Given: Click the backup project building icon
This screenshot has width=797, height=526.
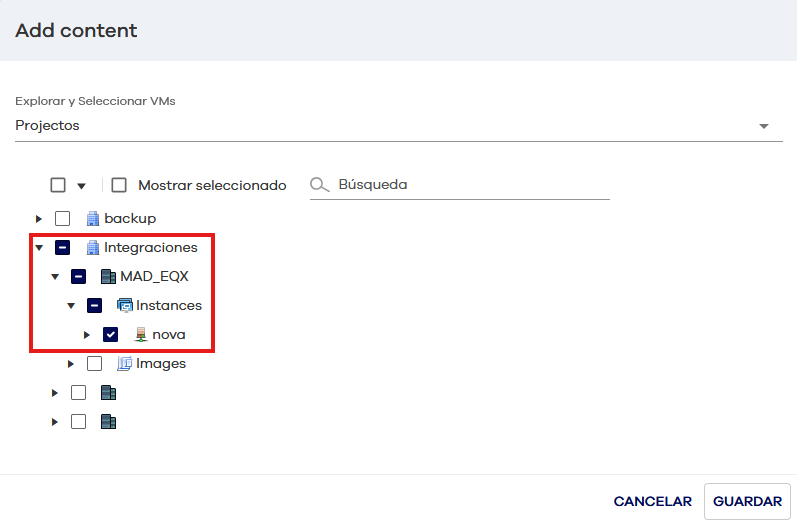Looking at the screenshot, I should point(93,218).
